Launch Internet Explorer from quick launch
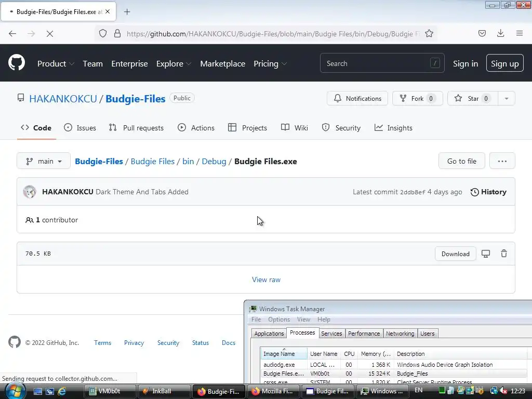 (62, 391)
